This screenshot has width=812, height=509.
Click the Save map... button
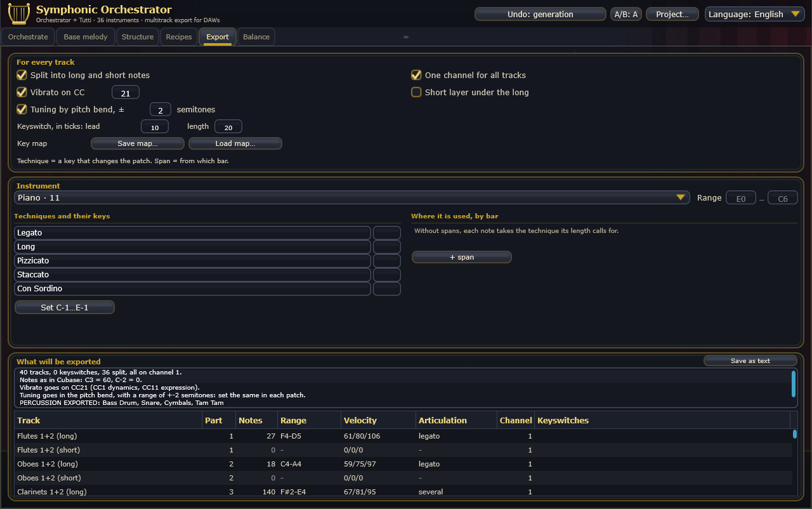[x=138, y=143]
